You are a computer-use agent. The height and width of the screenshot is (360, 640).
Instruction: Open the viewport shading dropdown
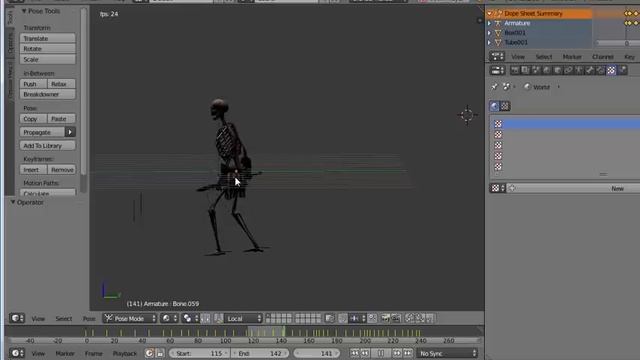169,318
